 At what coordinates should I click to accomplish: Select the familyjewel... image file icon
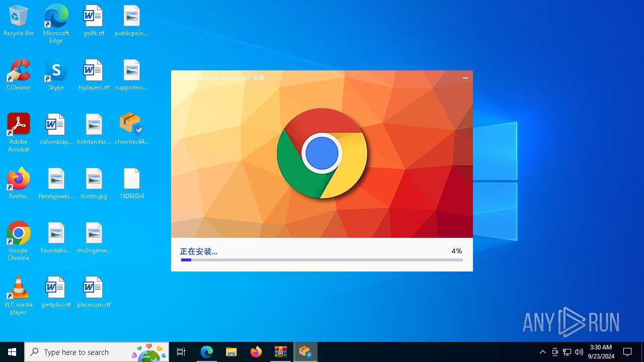(x=56, y=184)
